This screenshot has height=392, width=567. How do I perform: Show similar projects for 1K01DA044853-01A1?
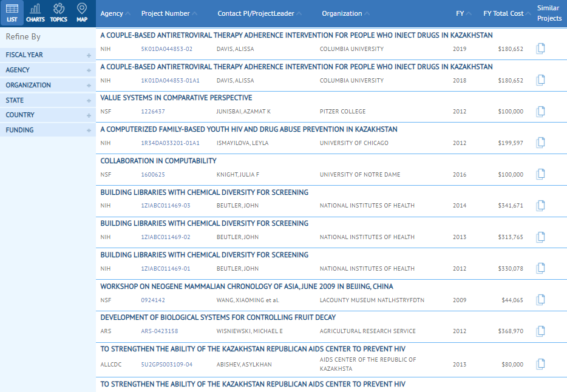540,80
